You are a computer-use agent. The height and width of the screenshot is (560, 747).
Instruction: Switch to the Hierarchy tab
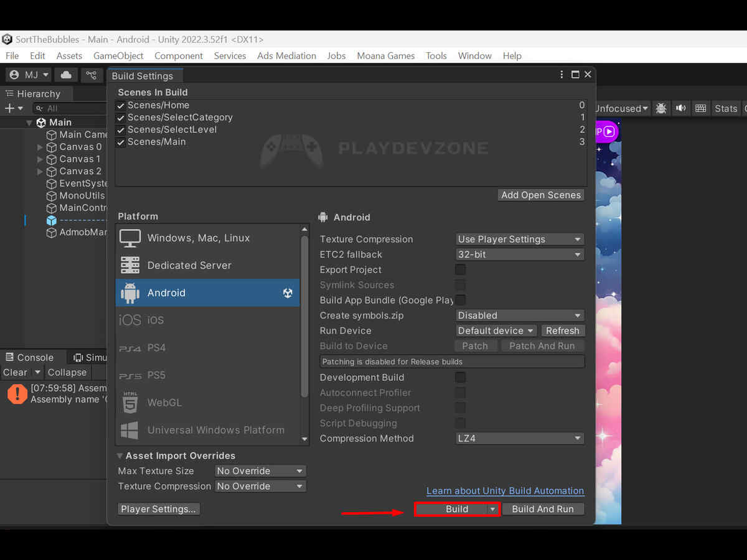32,94
